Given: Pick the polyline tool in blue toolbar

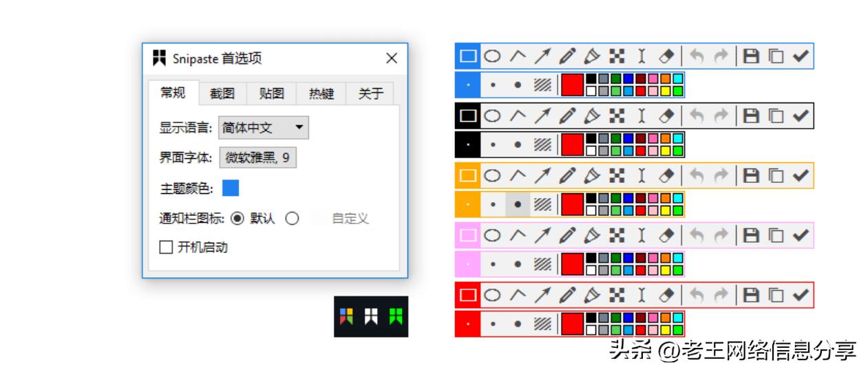Looking at the screenshot, I should click(x=517, y=56).
